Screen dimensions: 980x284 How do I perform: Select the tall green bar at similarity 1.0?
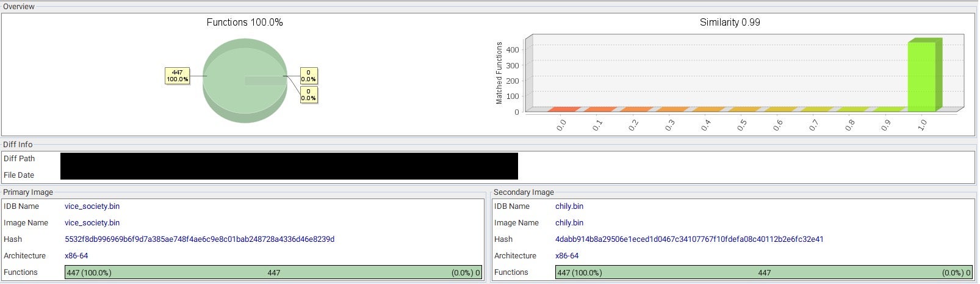tap(922, 76)
